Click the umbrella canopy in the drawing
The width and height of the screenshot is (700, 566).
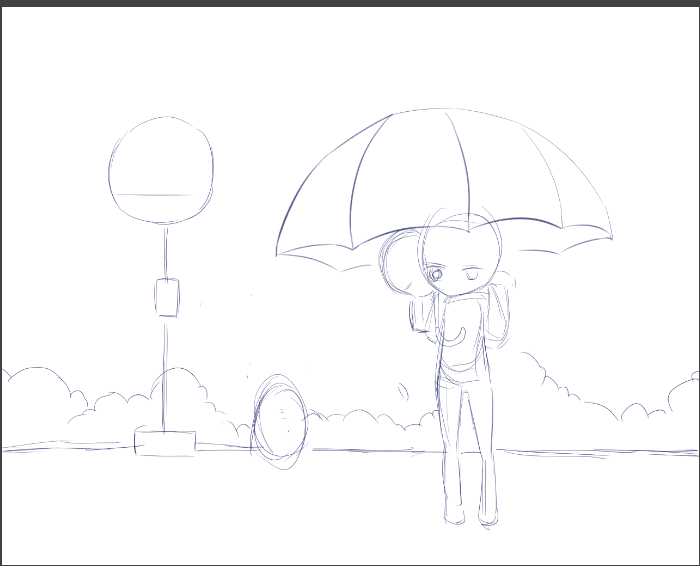coord(444,189)
